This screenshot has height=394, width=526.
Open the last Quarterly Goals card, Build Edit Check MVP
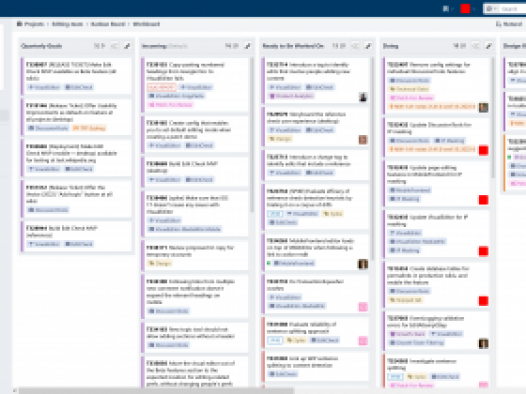[76, 236]
